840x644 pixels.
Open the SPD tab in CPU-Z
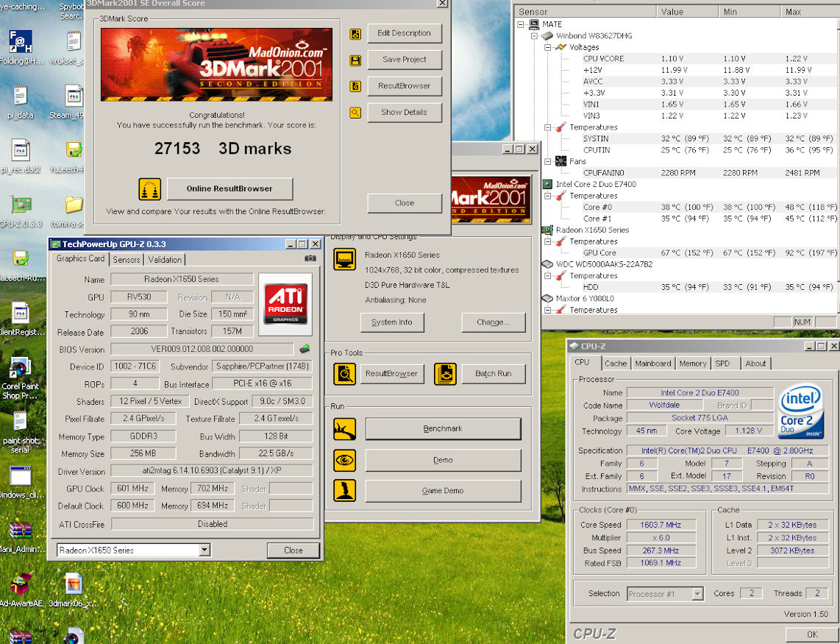pos(722,364)
